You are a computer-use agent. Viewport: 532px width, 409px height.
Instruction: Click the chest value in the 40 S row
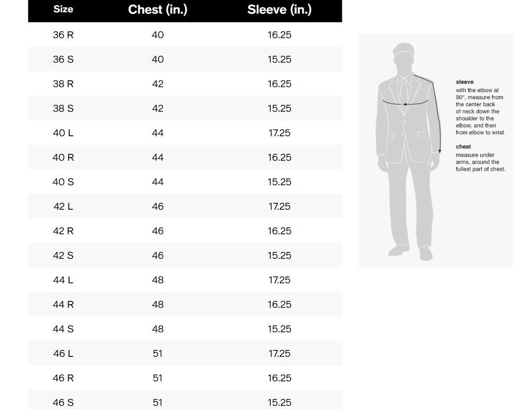(x=158, y=182)
